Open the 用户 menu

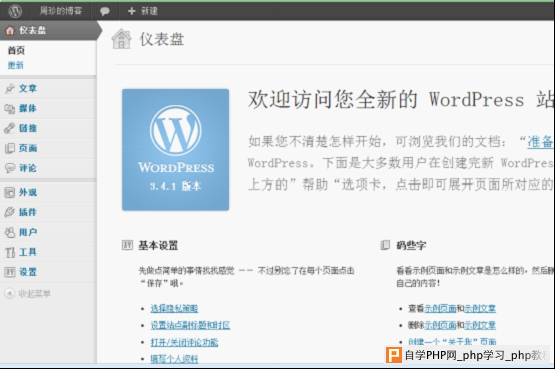click(28, 232)
